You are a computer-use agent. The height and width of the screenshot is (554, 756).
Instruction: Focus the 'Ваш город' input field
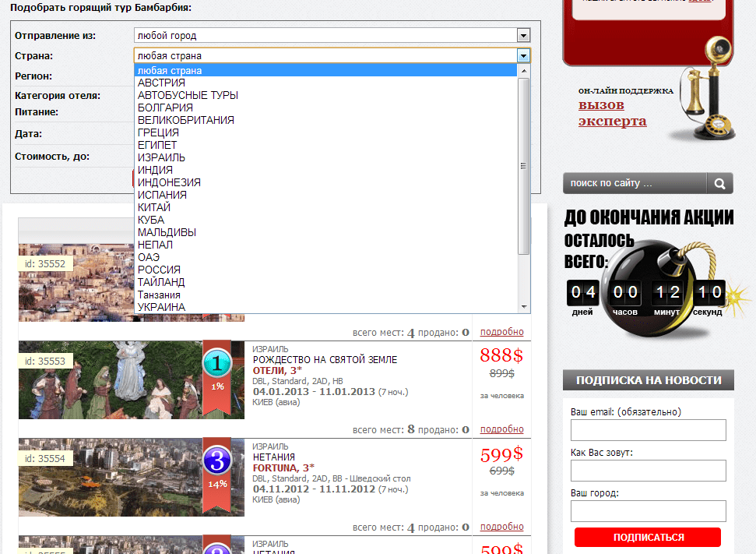coord(649,511)
